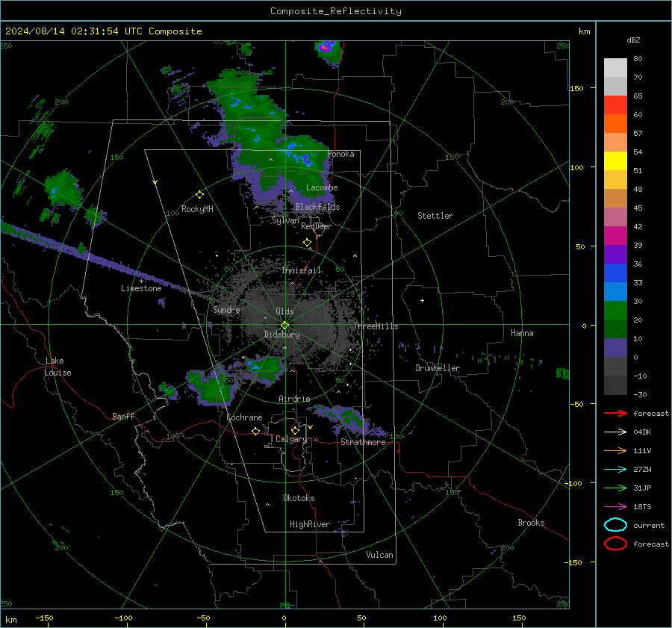Screen dimensions: 672x628
Task: Click the white 04DK arrow in legend
Action: coord(615,432)
